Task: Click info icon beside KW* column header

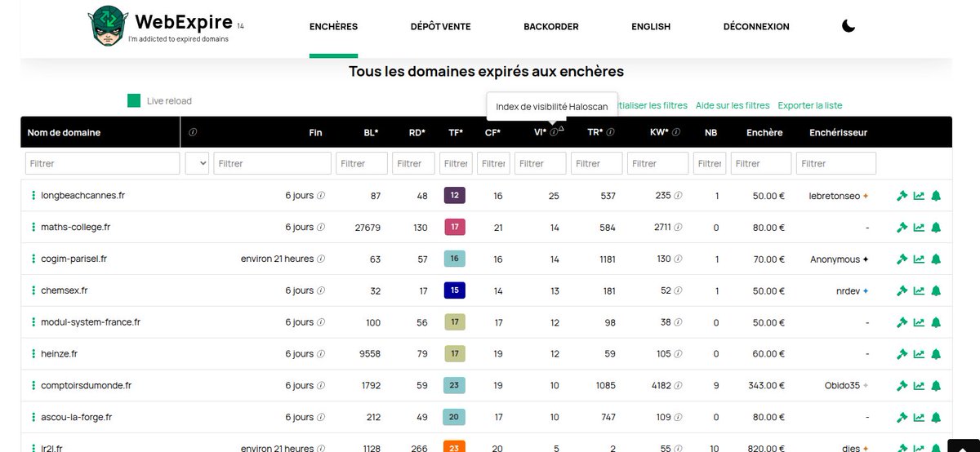Action: point(677,132)
